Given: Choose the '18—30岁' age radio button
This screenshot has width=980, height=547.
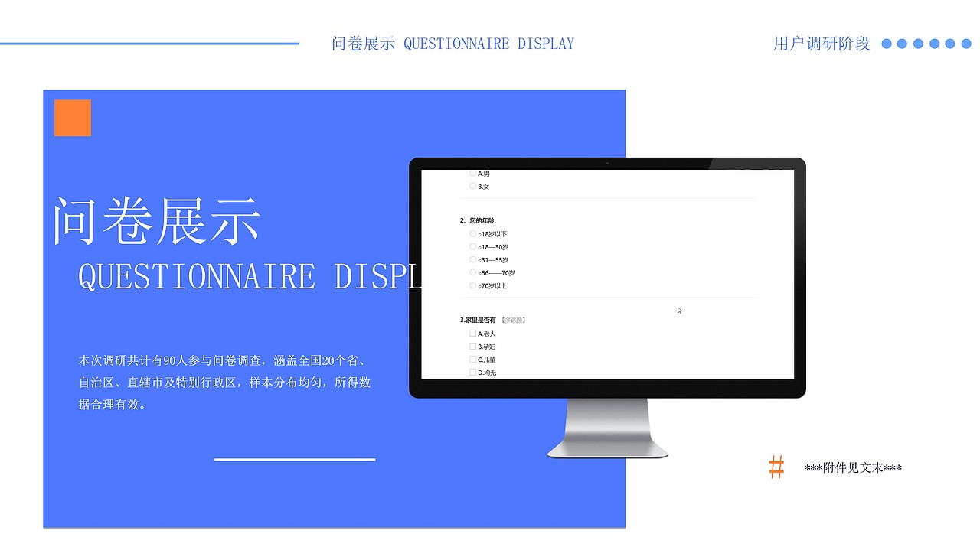Looking at the screenshot, I should pos(473,247).
